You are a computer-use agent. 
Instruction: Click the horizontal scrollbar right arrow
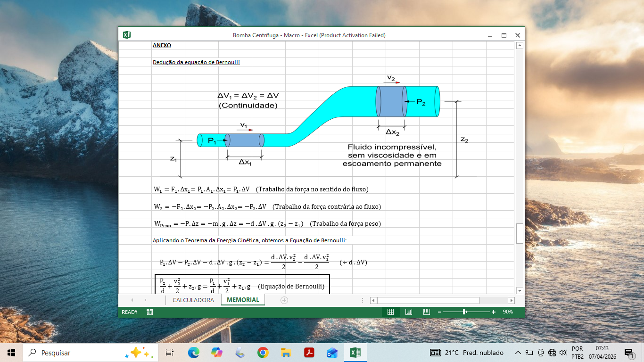(511, 300)
